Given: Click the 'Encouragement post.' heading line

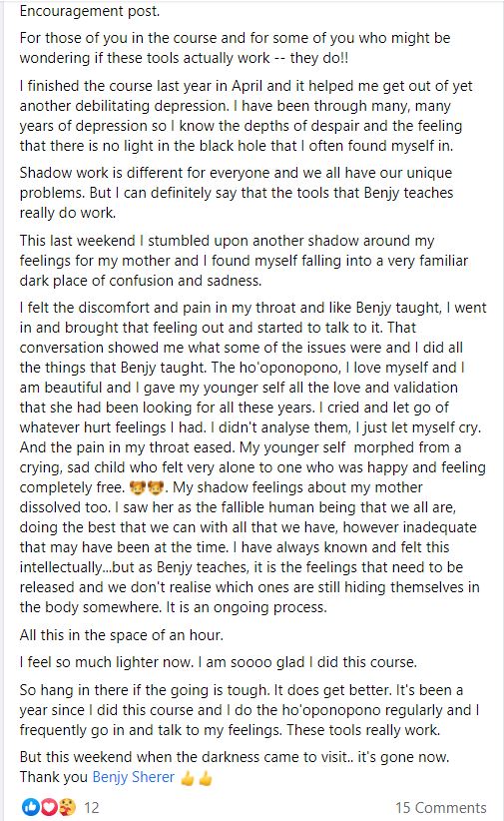Looking at the screenshot, I should click(x=90, y=11).
